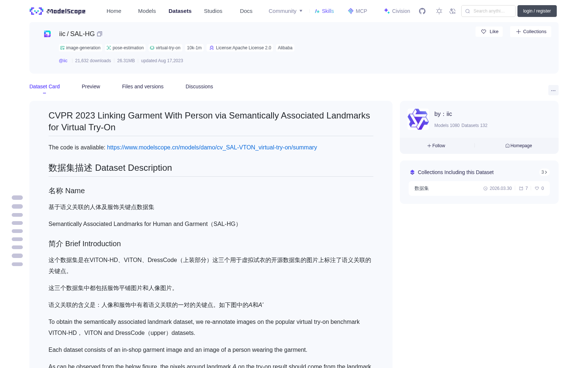Click the '26.31MB' size text
Image resolution: width=588 pixels, height=368 pixels.
click(126, 61)
